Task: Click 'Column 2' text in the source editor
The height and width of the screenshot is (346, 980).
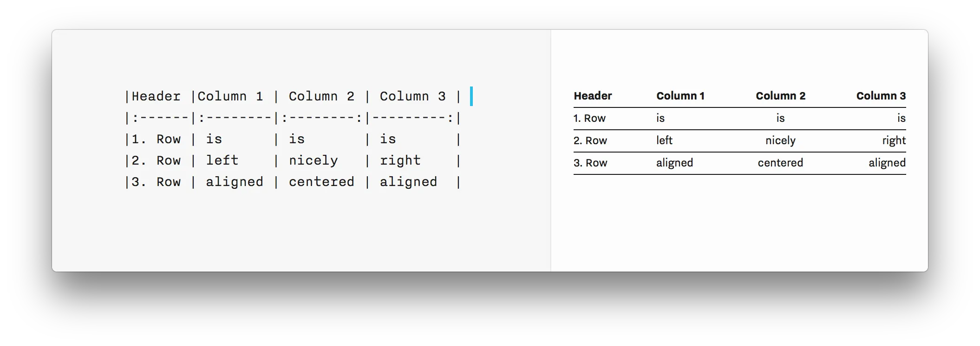Action: (321, 96)
